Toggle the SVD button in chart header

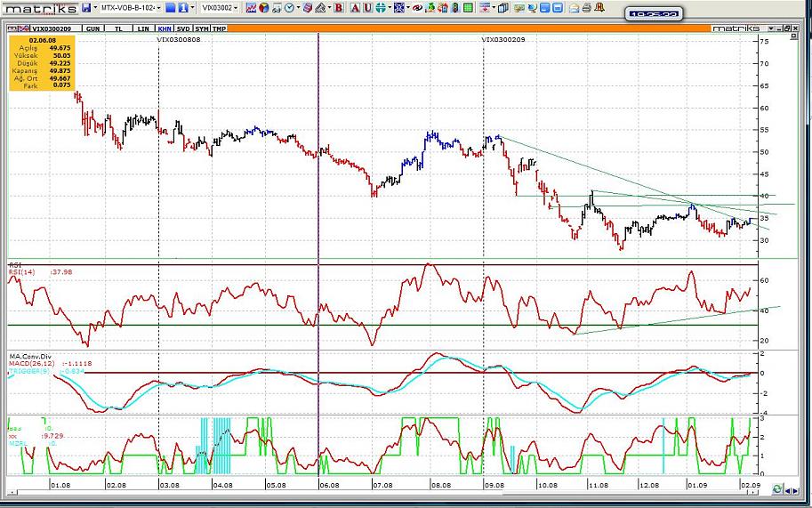point(184,28)
